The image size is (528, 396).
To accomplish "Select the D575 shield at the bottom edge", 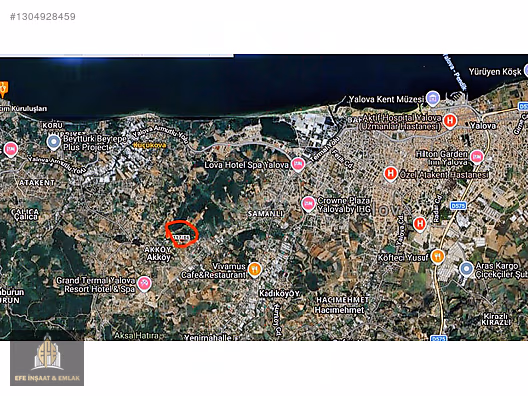I will 439,338.
